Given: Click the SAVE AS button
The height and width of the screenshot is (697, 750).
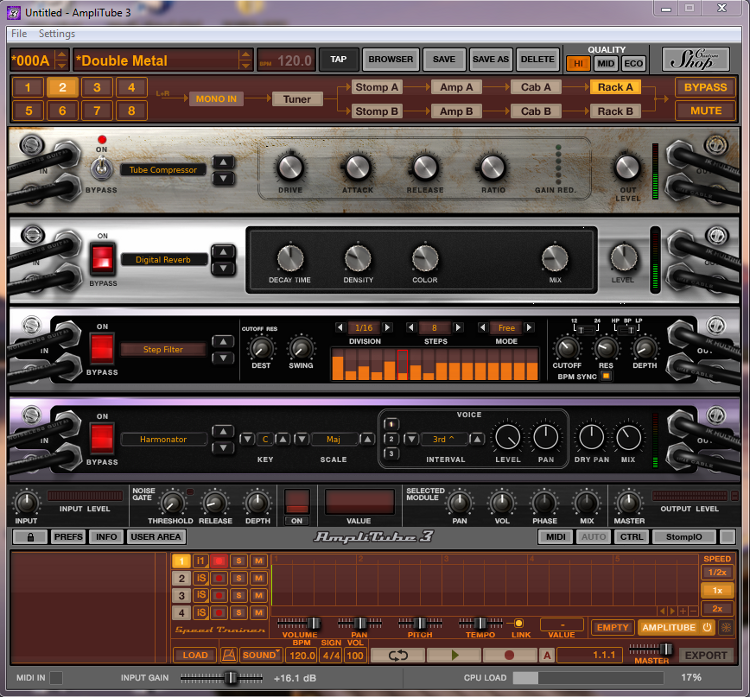Looking at the screenshot, I should 491,59.
